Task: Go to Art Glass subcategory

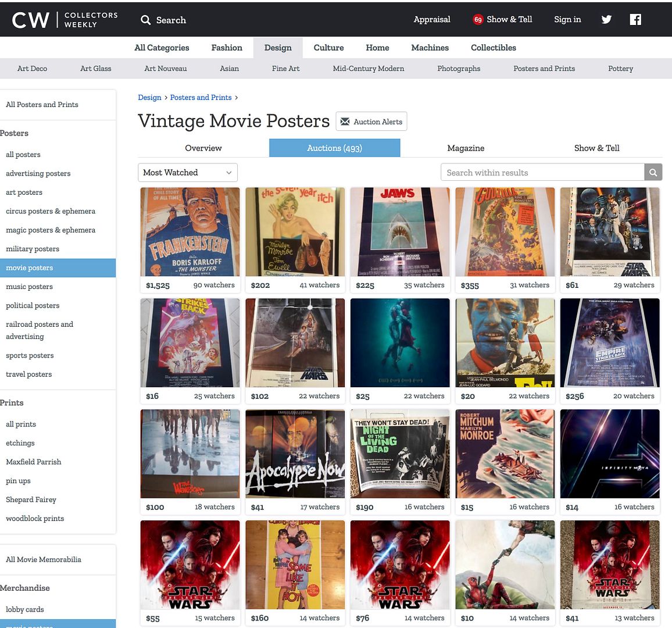Action: [x=95, y=69]
